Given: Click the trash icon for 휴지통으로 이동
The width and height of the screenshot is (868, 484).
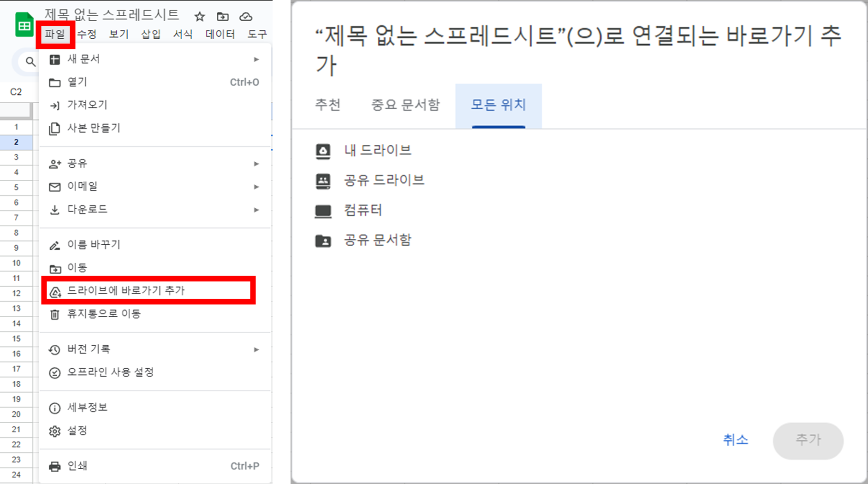Looking at the screenshot, I should pyautogui.click(x=54, y=314).
